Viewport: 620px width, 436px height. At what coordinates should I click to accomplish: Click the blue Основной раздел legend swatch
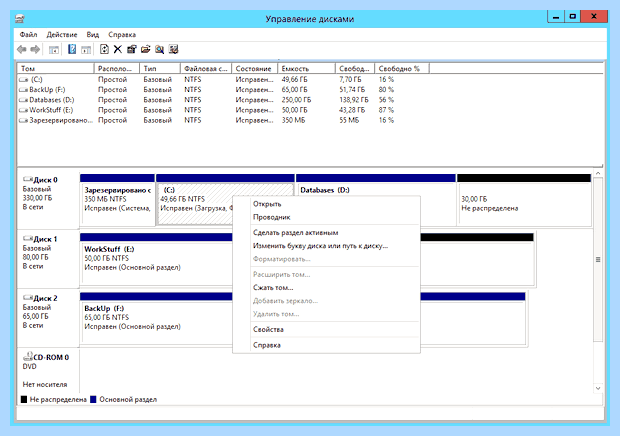pos(93,399)
